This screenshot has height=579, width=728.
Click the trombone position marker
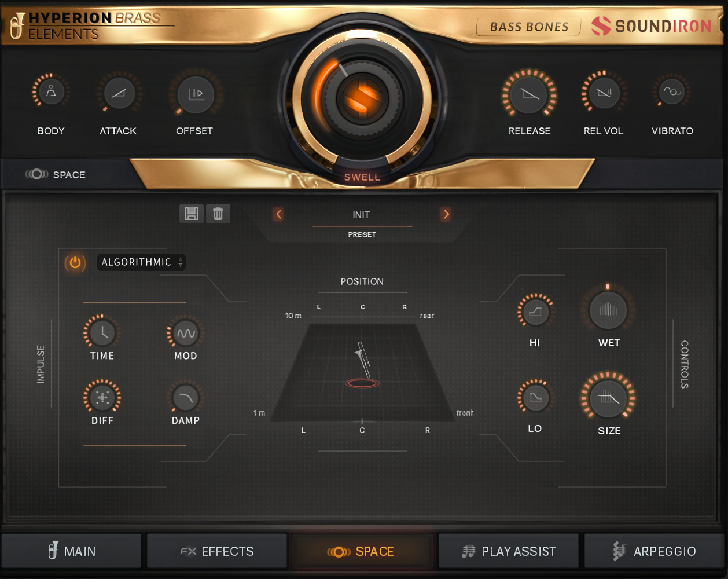tap(362, 366)
